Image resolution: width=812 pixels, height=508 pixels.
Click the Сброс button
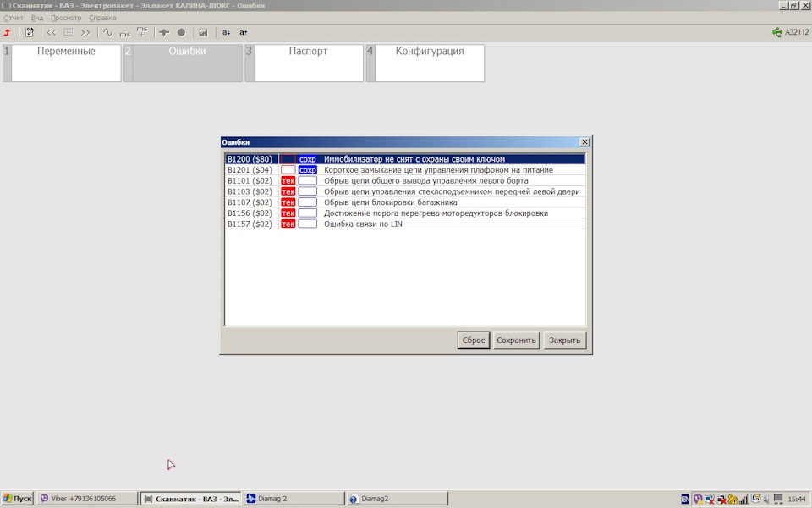click(474, 340)
